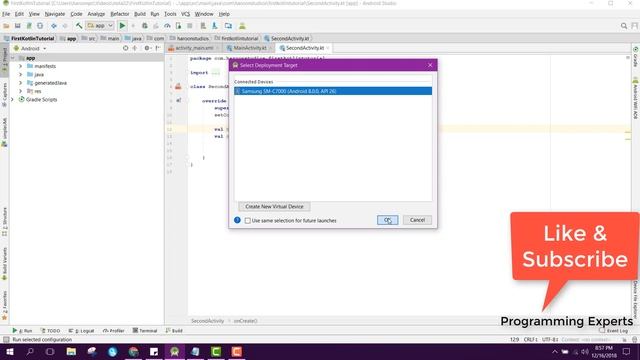This screenshot has width=640, height=360.
Task: Click haroonstudios breadcrumb item
Action: (189, 38)
